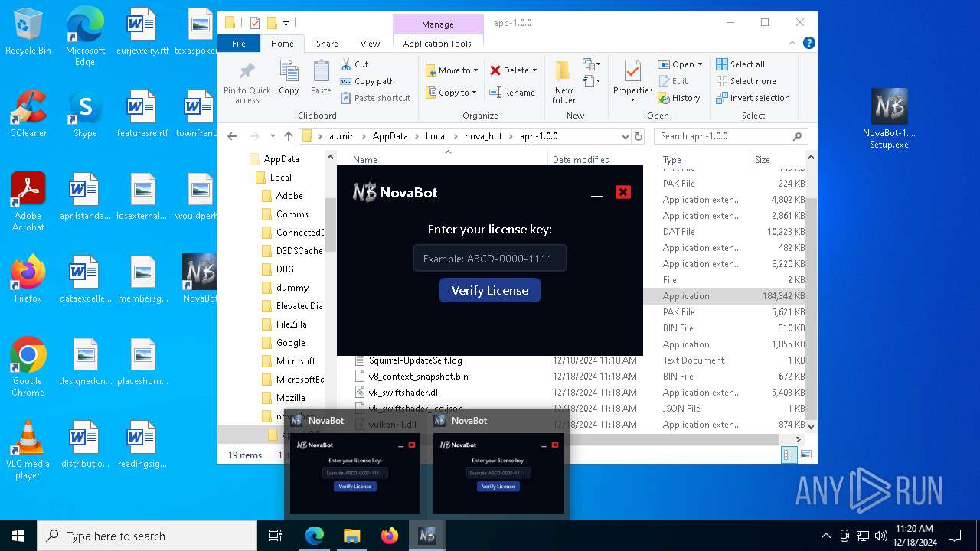Click Cut in Clipboard group
980x551 pixels.
coord(354,64)
